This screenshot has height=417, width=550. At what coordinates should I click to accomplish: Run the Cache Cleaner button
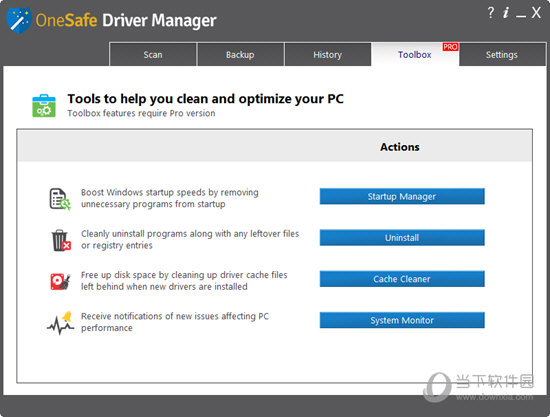coord(402,279)
